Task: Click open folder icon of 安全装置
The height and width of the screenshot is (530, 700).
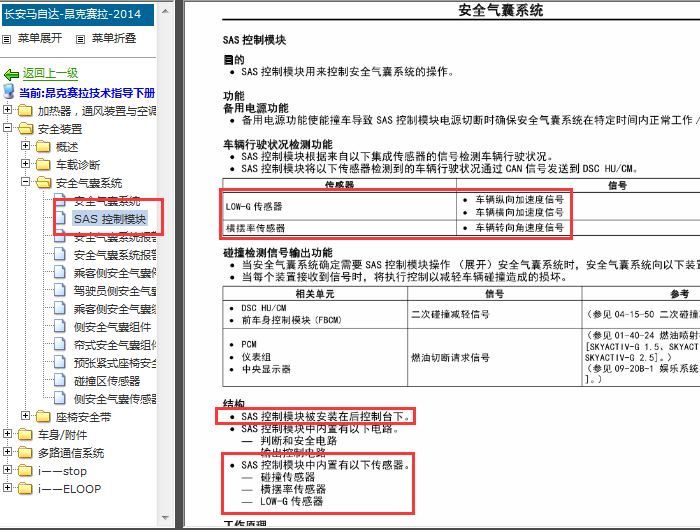Action: pos(25,129)
